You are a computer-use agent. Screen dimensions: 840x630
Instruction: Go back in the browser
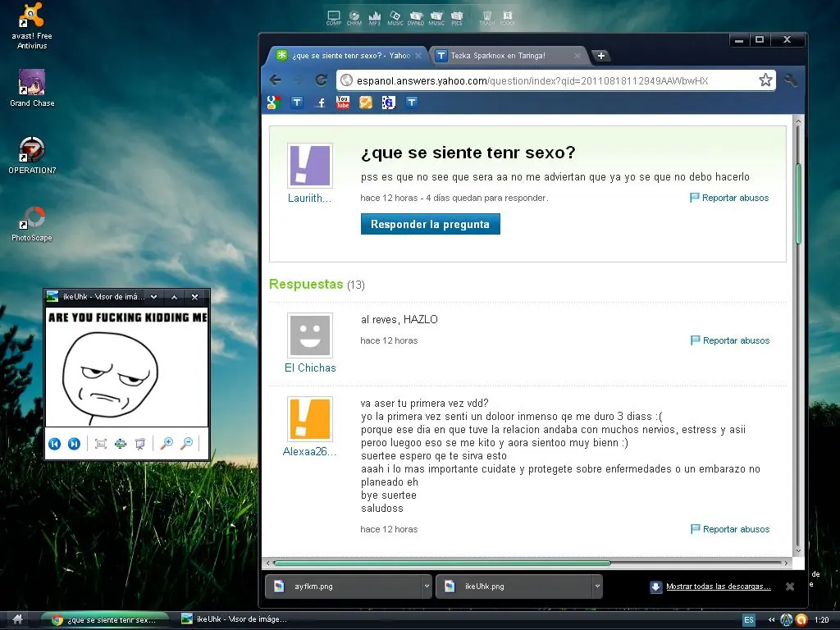(x=276, y=80)
